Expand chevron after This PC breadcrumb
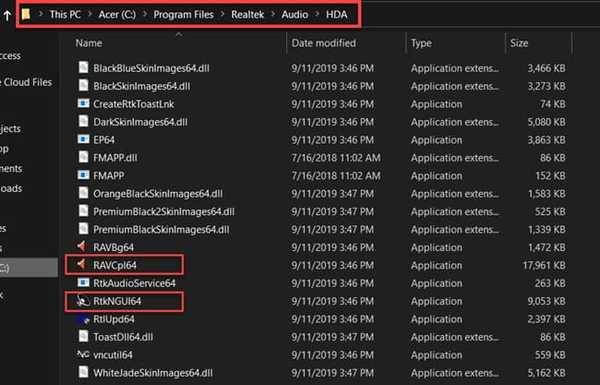The height and width of the screenshot is (385, 600). (x=90, y=15)
